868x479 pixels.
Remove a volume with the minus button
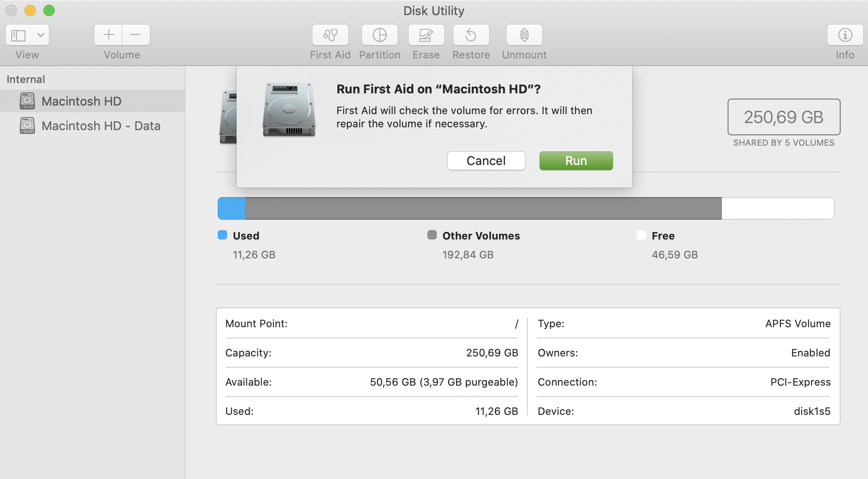[136, 35]
